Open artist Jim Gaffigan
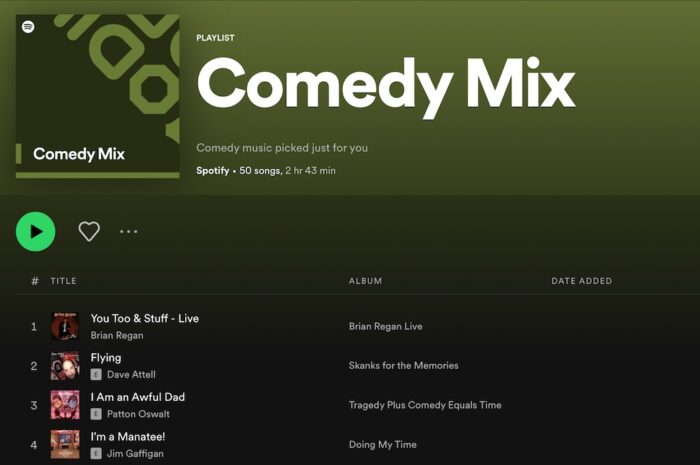 tap(135, 453)
